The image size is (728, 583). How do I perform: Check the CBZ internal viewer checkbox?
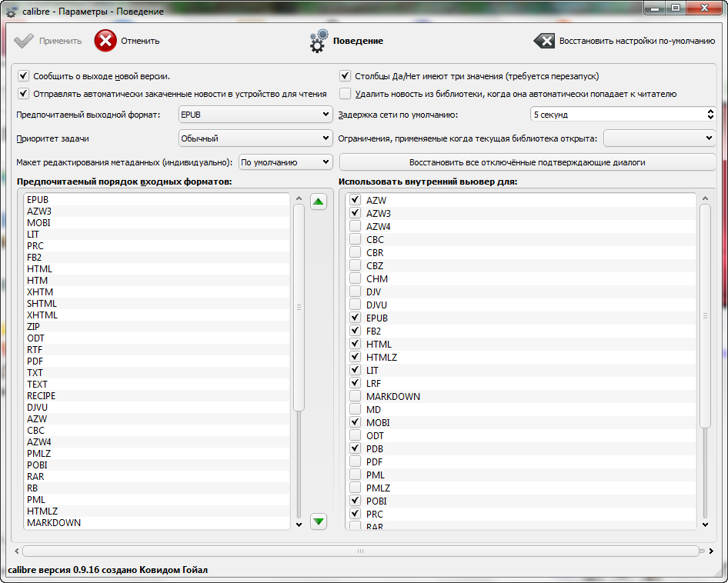point(355,265)
